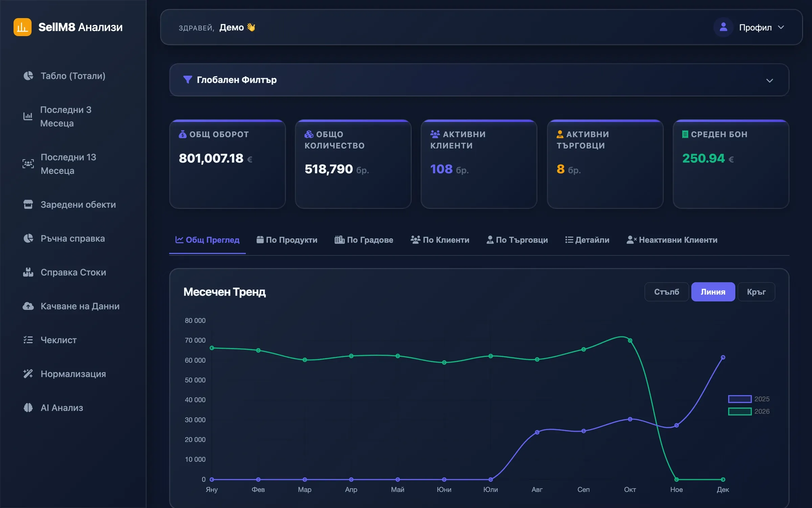Click the 2026 Окт peak data point
This screenshot has height=508, width=812.
(630, 340)
